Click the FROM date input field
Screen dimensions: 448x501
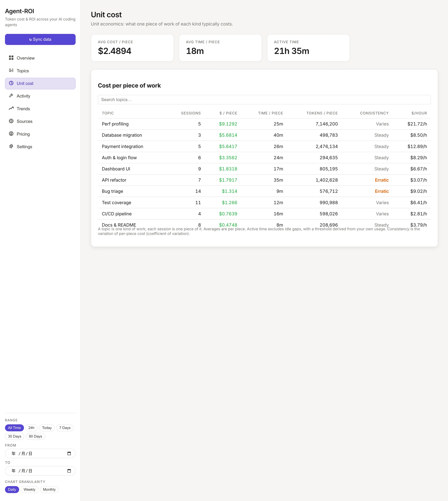point(40,454)
